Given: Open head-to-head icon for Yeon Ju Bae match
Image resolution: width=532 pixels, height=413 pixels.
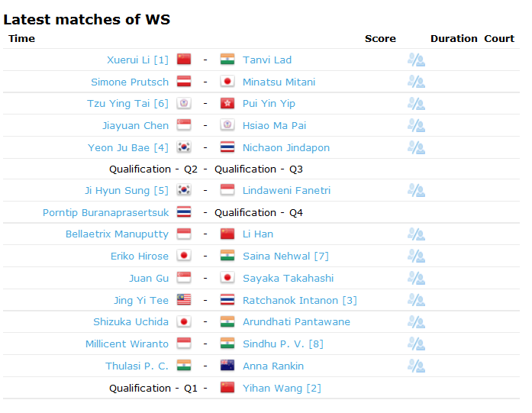Looking at the screenshot, I should (416, 147).
